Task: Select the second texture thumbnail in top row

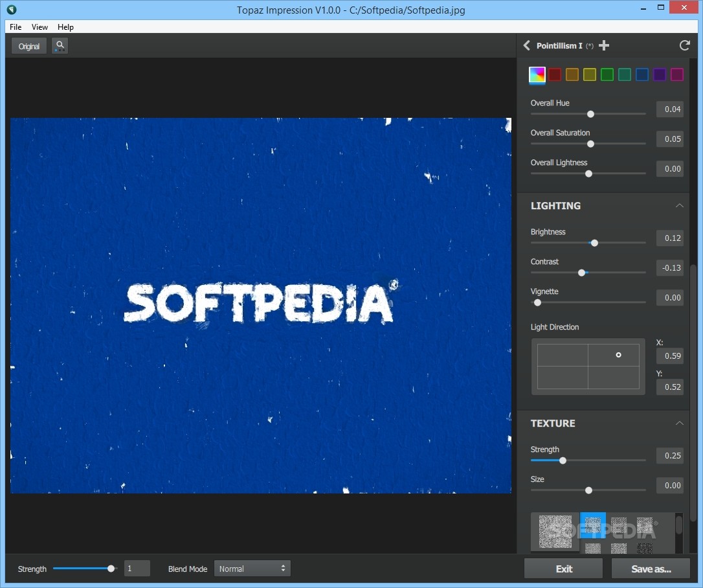Action: 619,525
